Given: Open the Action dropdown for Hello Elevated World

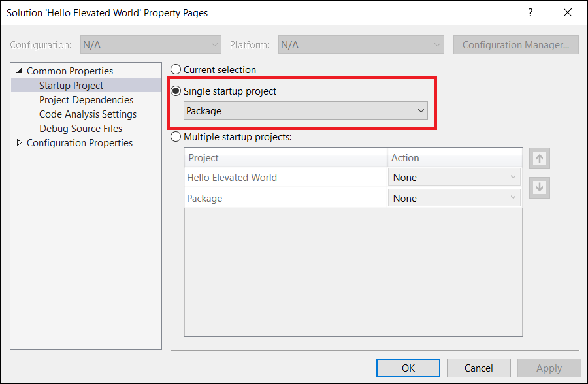Looking at the screenshot, I should pos(512,177).
